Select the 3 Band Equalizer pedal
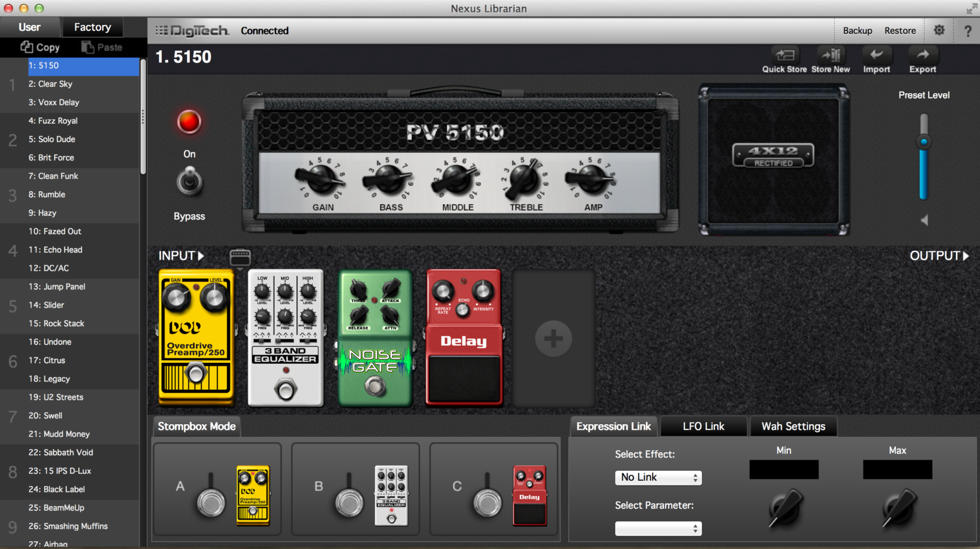Screen dimensions: 980x549 click(x=285, y=337)
